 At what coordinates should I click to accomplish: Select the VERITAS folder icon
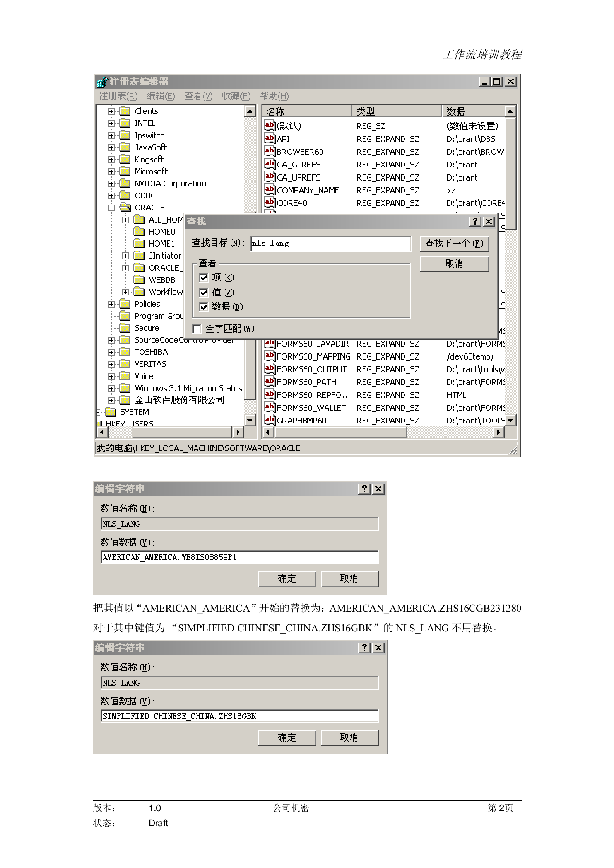pyautogui.click(x=125, y=364)
